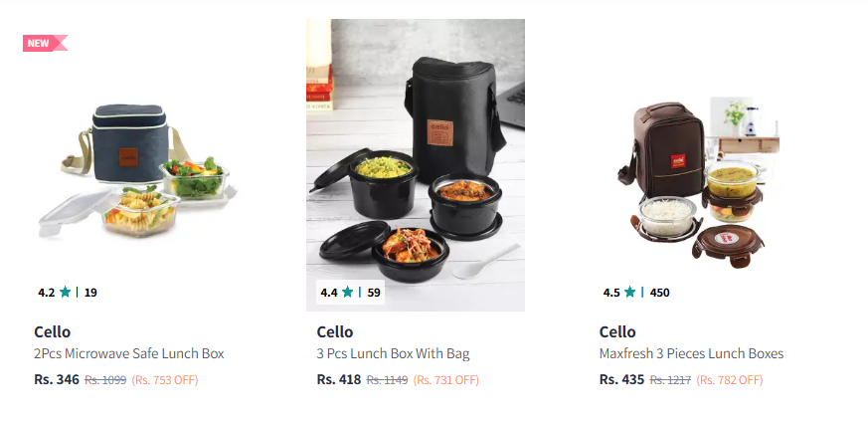Open 3 Pcs Lunch Box With Bag title
This screenshot has width=868, height=421.
tap(393, 354)
